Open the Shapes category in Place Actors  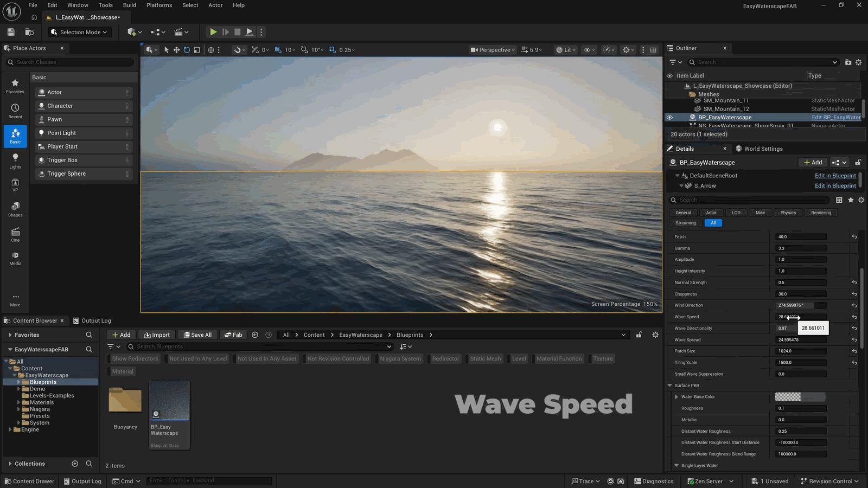pos(15,209)
